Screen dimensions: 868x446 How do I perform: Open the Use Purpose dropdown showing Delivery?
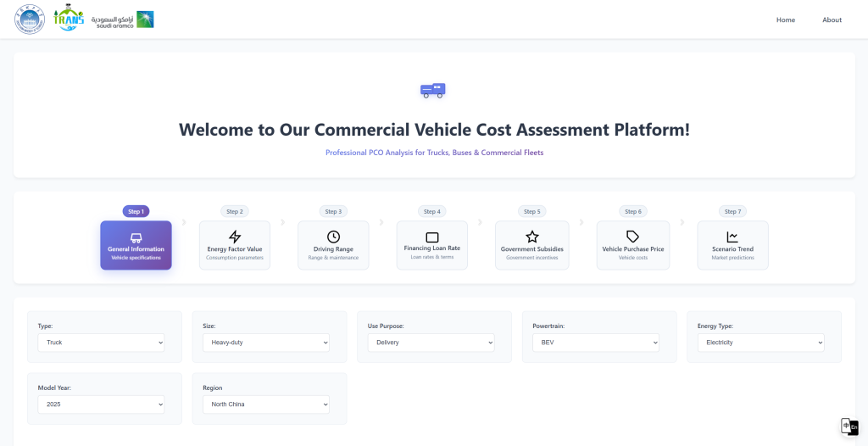[430, 343]
